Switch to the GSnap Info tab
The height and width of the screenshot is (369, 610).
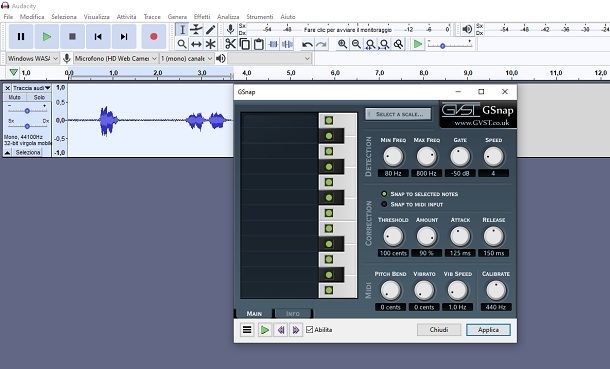coord(293,313)
